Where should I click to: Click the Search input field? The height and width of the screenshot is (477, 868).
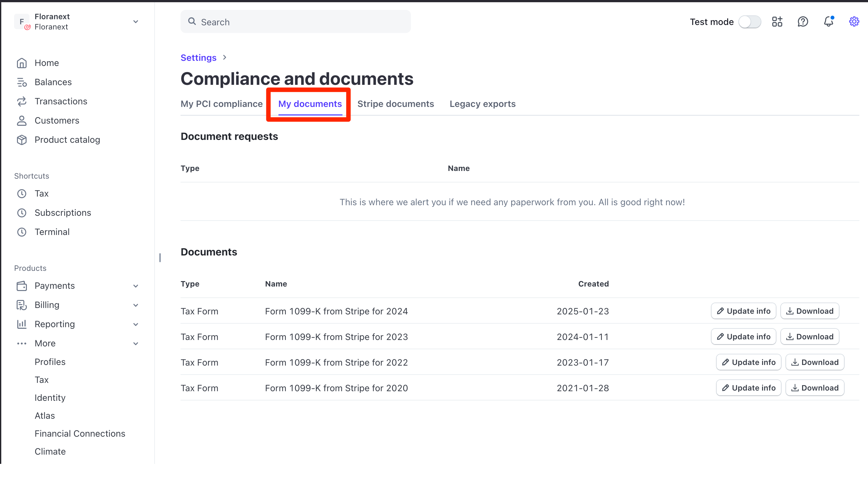pyautogui.click(x=295, y=22)
